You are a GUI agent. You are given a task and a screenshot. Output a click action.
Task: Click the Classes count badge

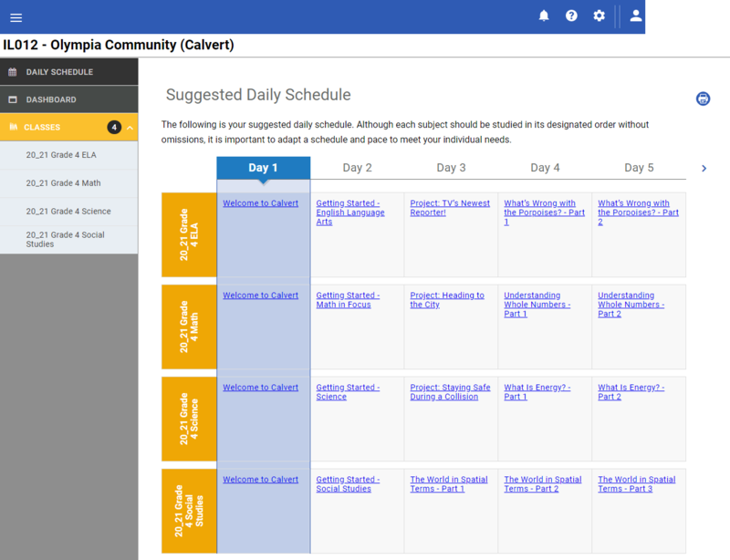tap(114, 128)
